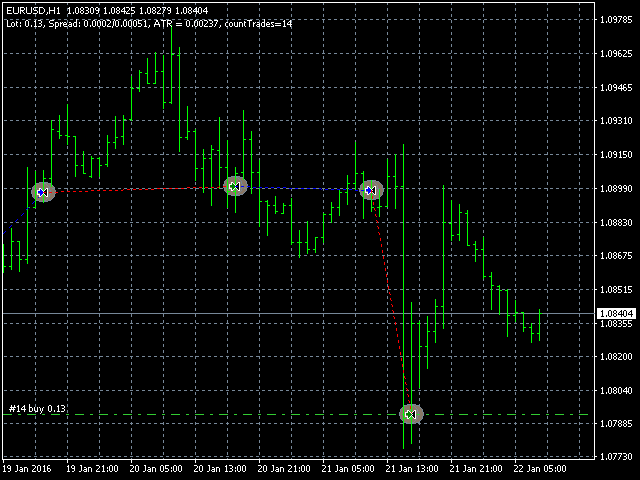This screenshot has width=640, height=480.
Task: Click the '21 Jan 13:00' time axis label
Action: pyautogui.click(x=412, y=469)
